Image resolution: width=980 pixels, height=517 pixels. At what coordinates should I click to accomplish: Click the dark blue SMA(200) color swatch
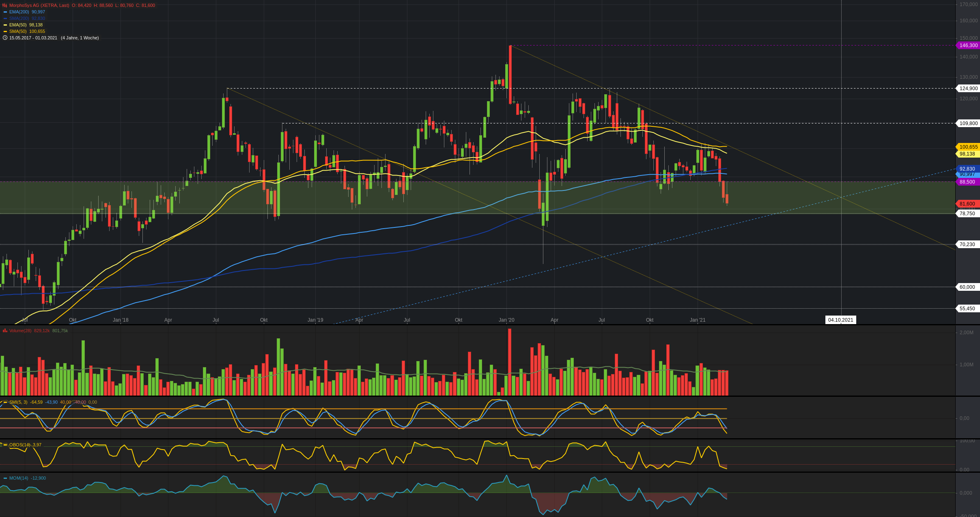click(5, 19)
